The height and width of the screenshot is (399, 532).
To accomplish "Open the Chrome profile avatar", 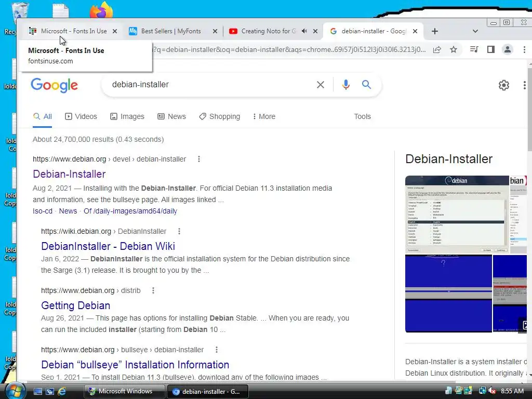I will tap(507, 49).
